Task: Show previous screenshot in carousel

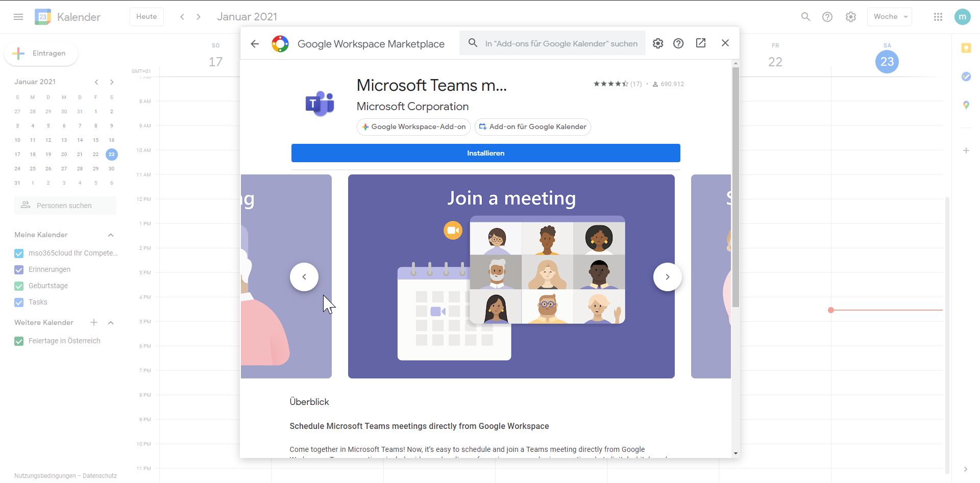Action: [x=304, y=277]
